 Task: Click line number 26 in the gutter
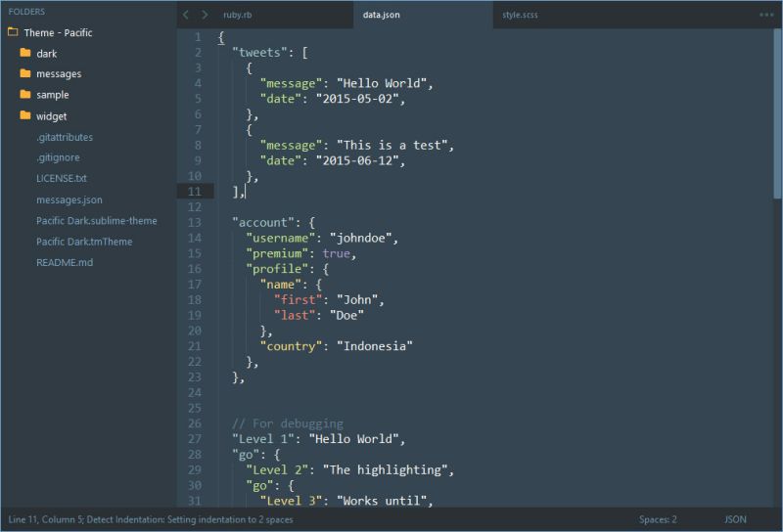point(194,423)
